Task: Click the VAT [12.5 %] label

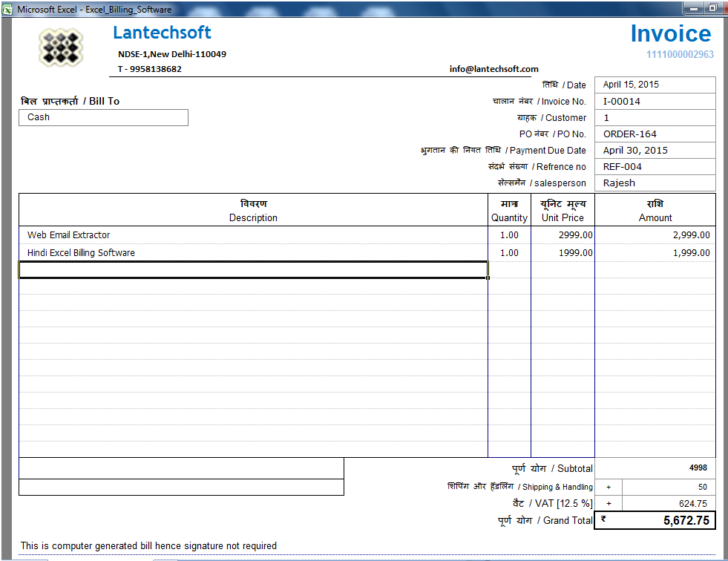Action: click(x=553, y=503)
